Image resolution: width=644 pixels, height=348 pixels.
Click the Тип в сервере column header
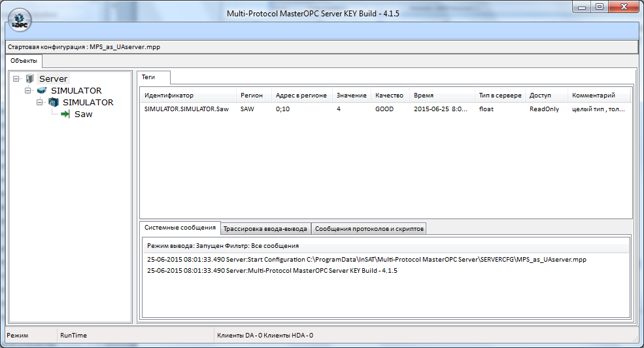tap(500, 96)
